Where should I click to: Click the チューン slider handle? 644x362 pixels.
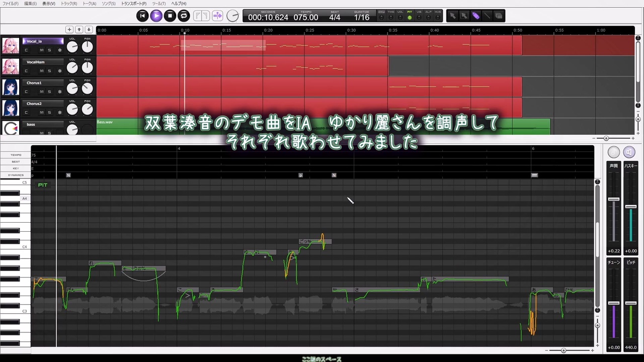click(x=614, y=303)
